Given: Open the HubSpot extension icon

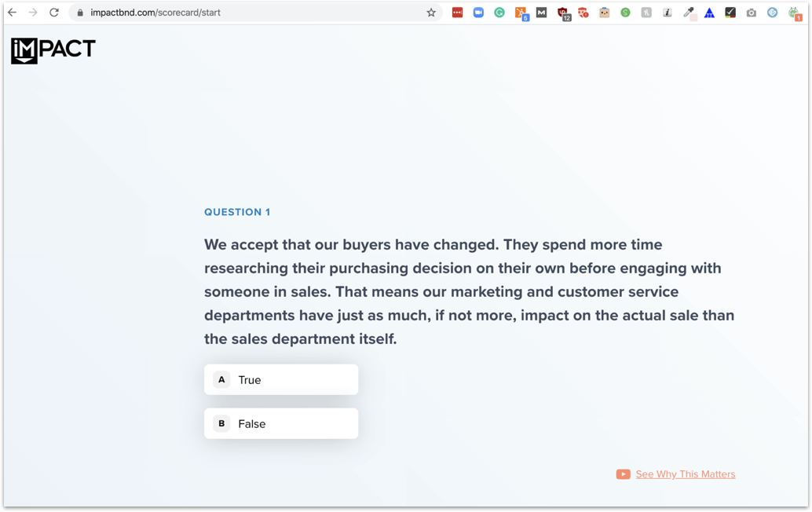Looking at the screenshot, I should tap(521, 13).
